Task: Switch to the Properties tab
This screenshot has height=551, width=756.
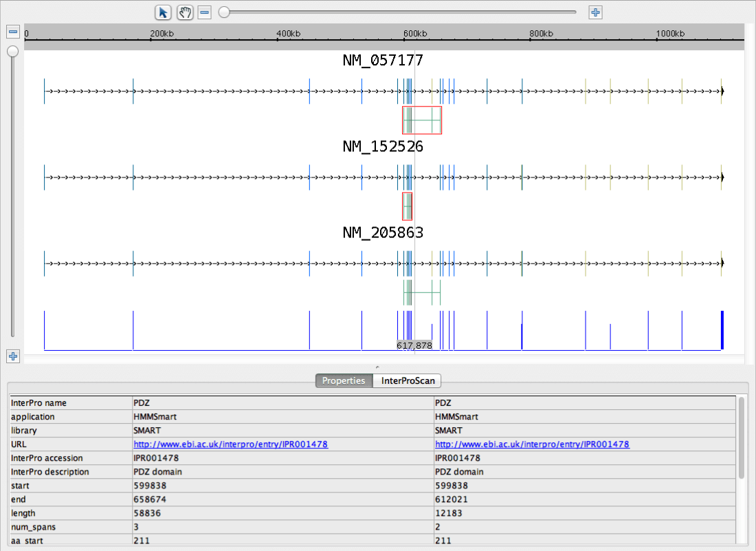Action: 344,380
